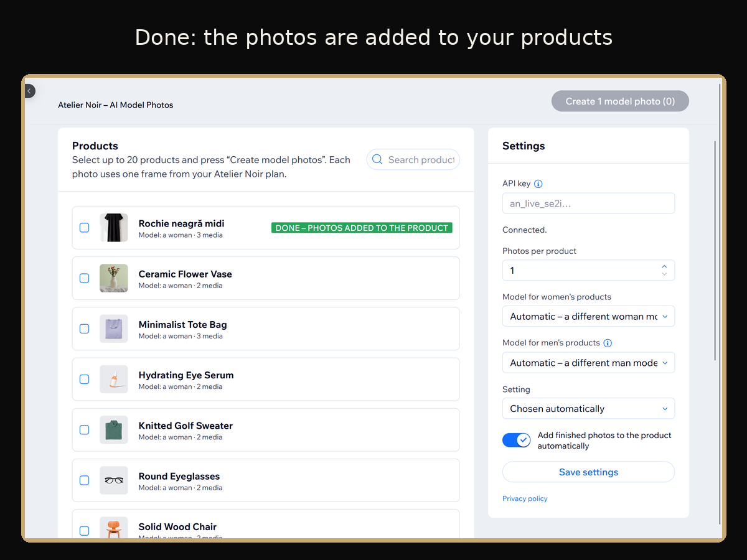747x560 pixels.
Task: Disable adding finished photos automatically
Action: coord(517,441)
